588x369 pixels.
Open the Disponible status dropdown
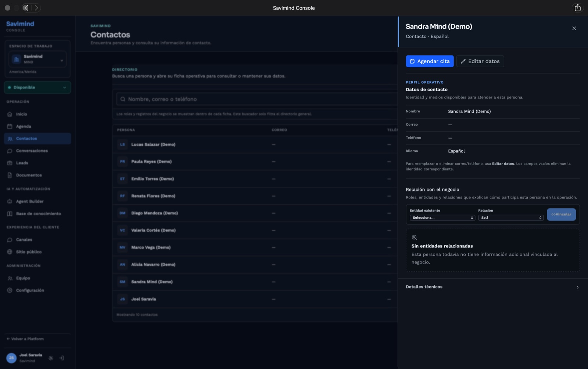(37, 87)
